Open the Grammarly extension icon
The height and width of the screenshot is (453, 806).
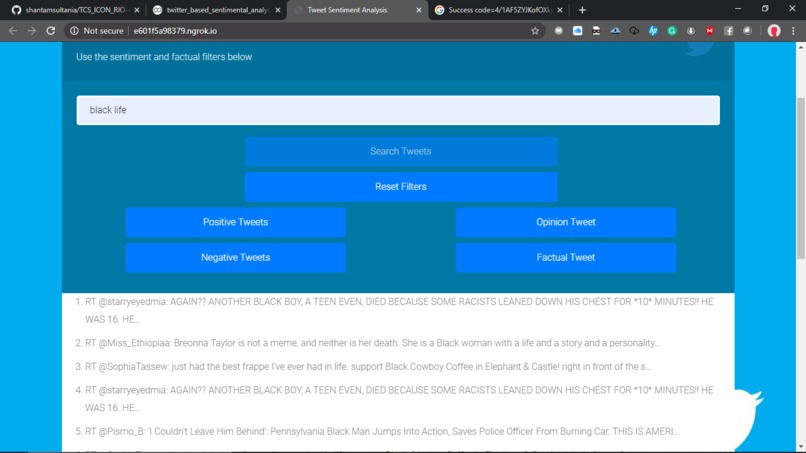[x=672, y=31]
